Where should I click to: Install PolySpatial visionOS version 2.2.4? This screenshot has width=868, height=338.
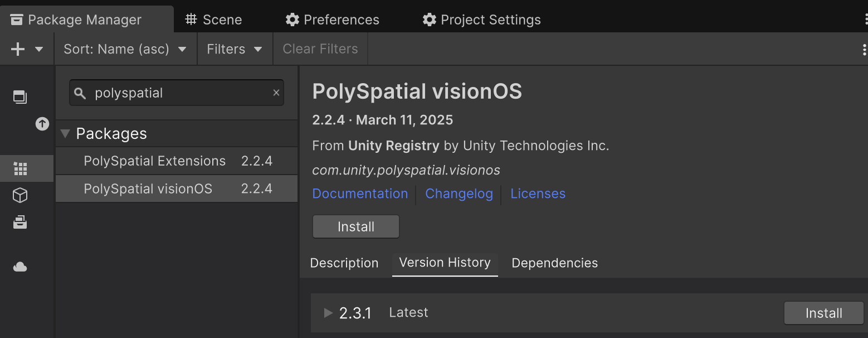click(x=356, y=227)
